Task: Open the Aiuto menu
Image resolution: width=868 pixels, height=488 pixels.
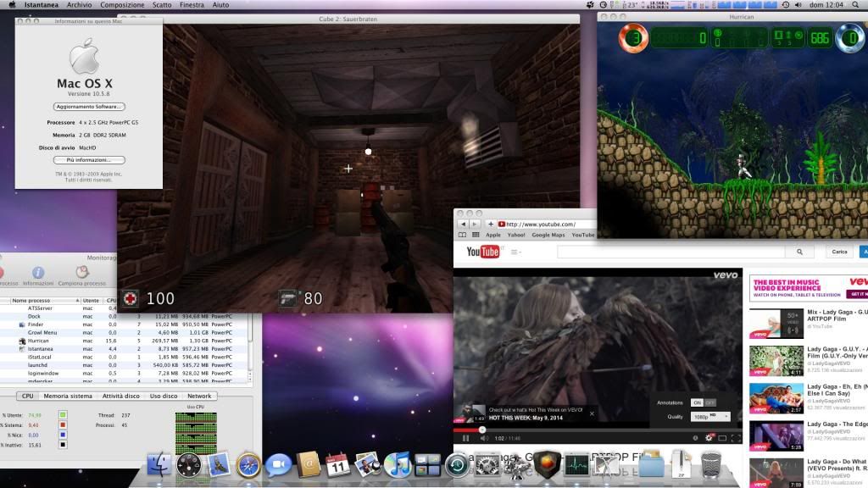Action: point(220,4)
